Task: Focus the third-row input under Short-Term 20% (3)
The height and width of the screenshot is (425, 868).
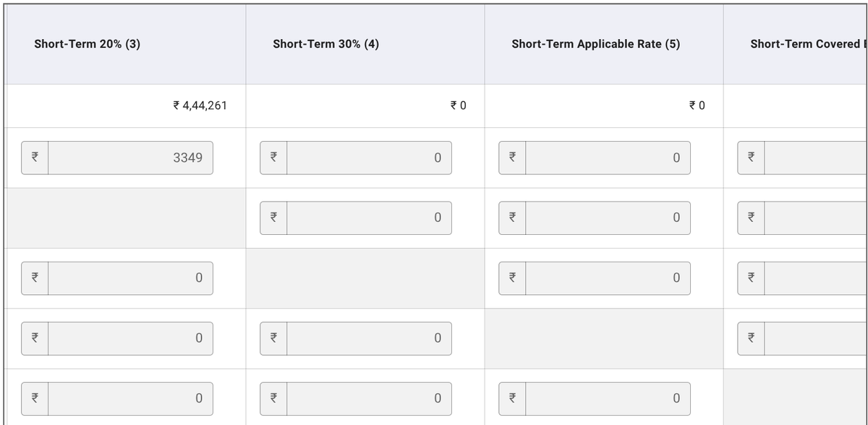Action: 131,278
